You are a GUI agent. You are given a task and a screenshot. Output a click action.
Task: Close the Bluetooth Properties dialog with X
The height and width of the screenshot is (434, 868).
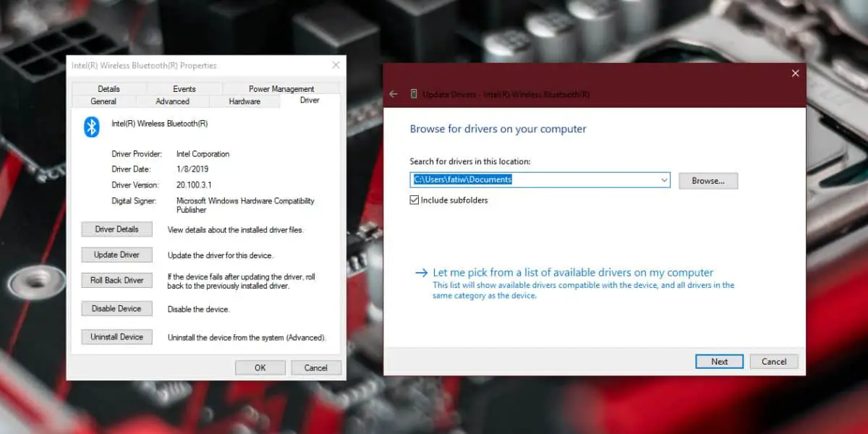coord(336,65)
